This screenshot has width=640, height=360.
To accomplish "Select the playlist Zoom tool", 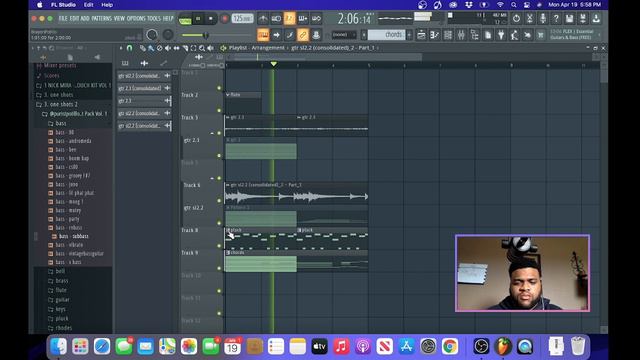I will pyautogui.click(x=202, y=48).
